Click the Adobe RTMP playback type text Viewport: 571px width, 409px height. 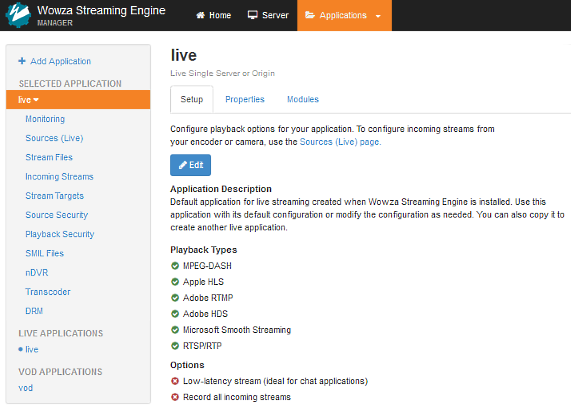(208, 298)
